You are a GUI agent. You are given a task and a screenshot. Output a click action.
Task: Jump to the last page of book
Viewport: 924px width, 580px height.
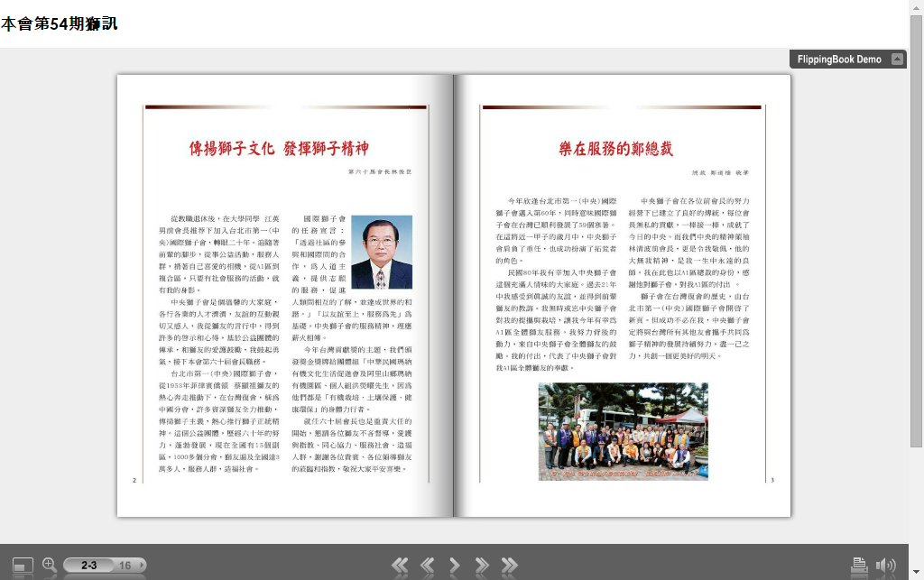point(510,566)
